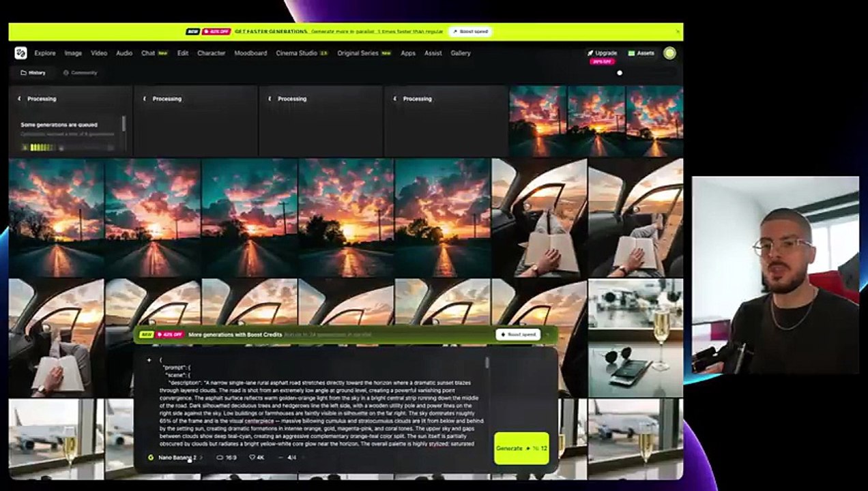The width and height of the screenshot is (868, 491).
Task: Decrease the image count with minus
Action: tap(281, 458)
